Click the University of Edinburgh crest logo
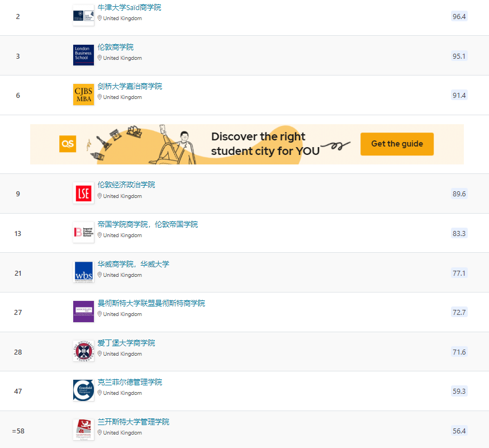 click(83, 351)
